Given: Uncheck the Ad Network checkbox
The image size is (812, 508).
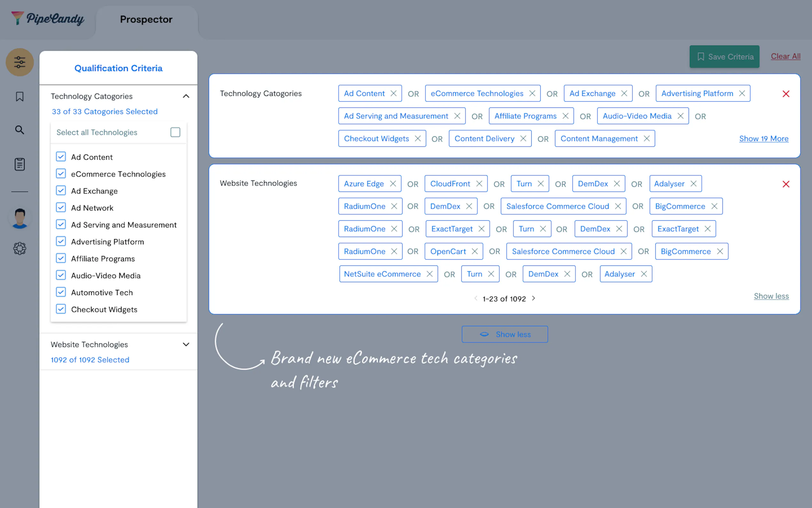Looking at the screenshot, I should 61,208.
